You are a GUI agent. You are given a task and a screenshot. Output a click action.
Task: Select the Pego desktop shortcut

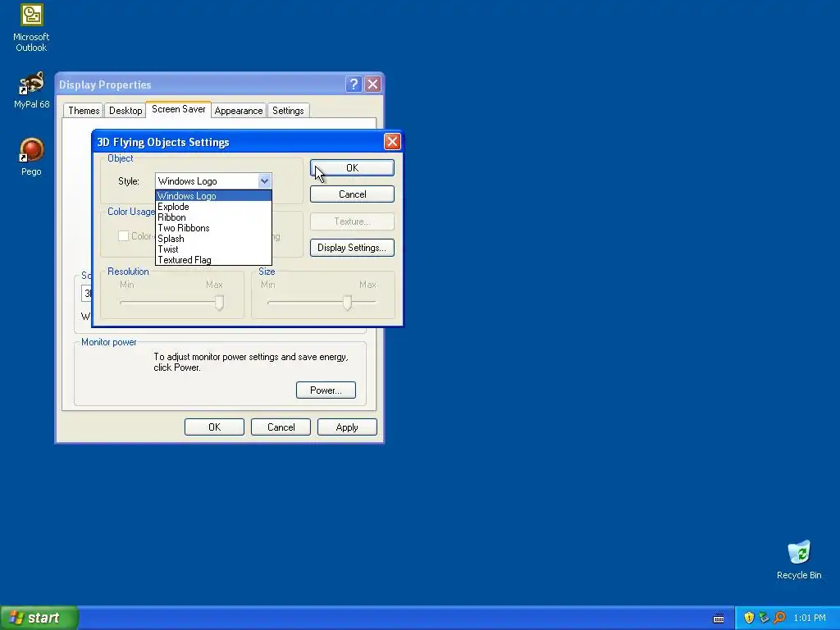pos(31,157)
